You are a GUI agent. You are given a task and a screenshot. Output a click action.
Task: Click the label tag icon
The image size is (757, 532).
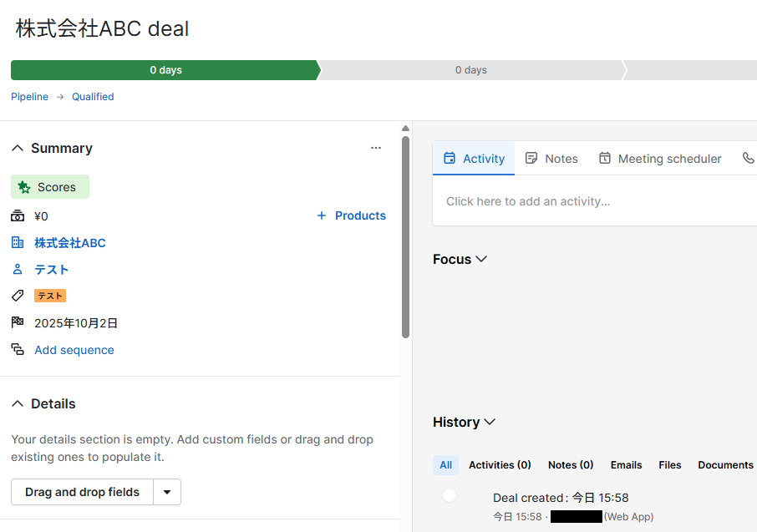click(x=18, y=296)
